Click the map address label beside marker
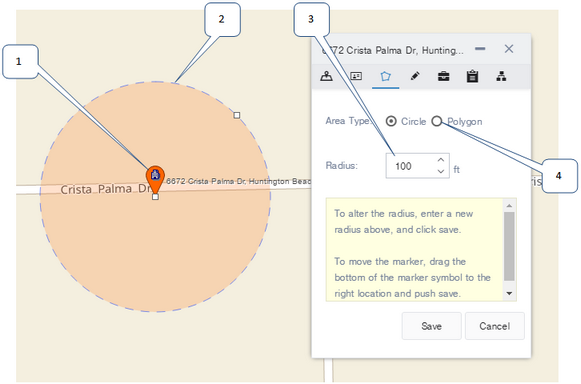The image size is (581, 384). pos(238,181)
